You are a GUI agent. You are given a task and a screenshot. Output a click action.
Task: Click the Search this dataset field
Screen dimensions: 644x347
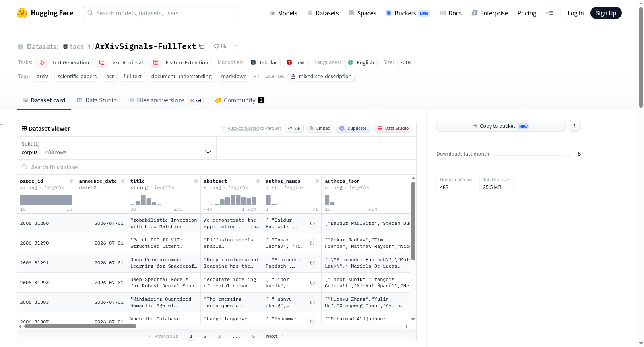click(x=217, y=167)
